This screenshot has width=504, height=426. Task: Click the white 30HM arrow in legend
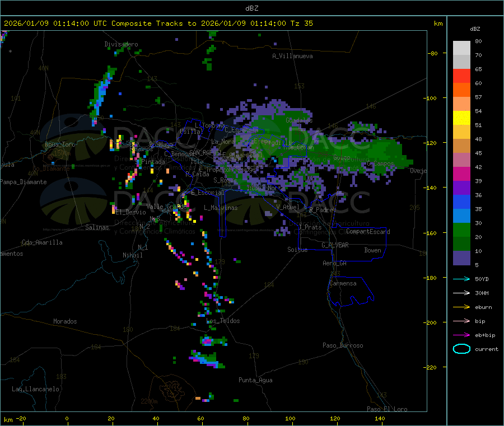tap(461, 293)
